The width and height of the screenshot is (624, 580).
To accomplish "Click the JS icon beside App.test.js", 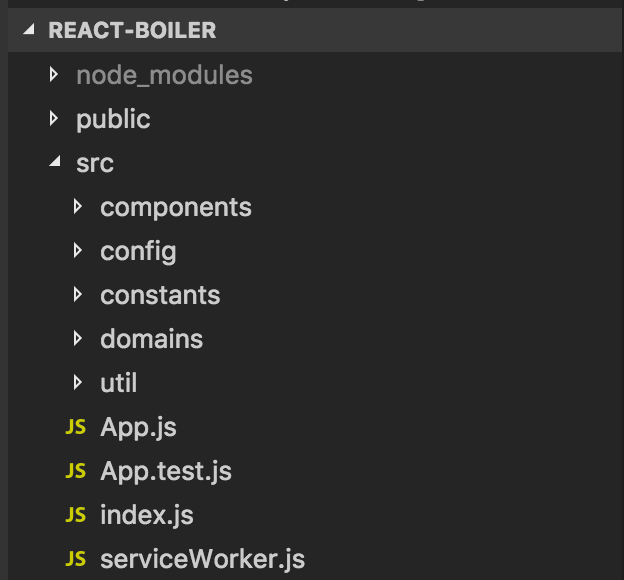I will (x=75, y=472).
